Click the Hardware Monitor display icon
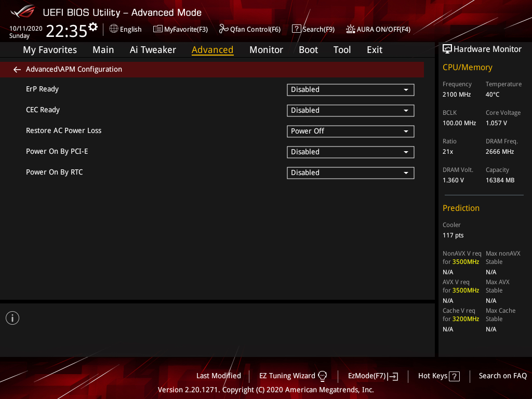 [447, 49]
